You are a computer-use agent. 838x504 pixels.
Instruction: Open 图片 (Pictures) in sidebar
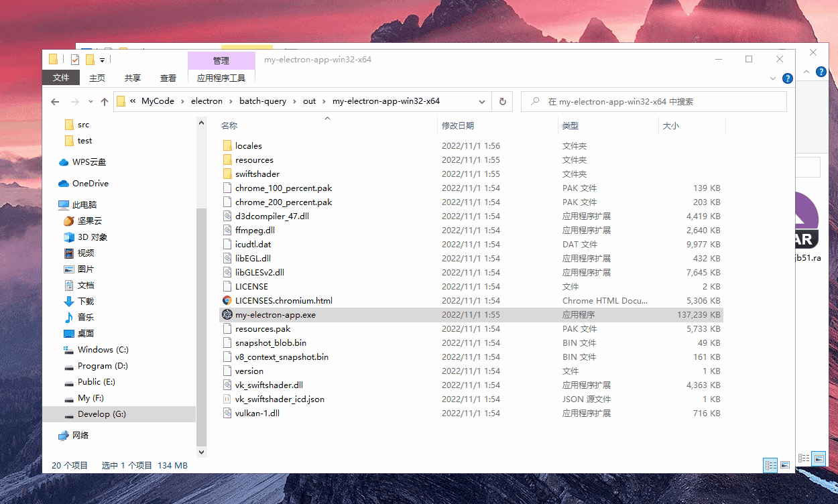point(79,269)
